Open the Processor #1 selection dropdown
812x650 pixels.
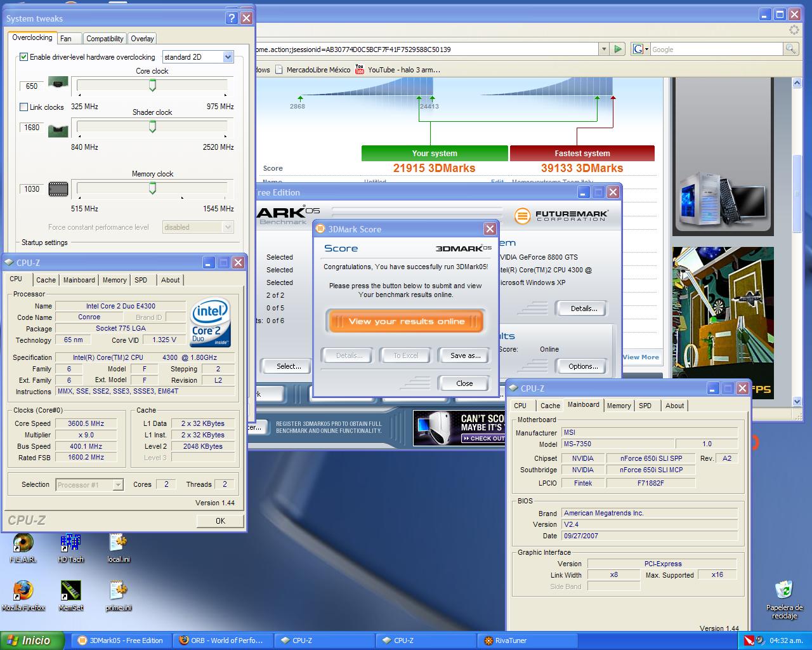click(x=89, y=484)
